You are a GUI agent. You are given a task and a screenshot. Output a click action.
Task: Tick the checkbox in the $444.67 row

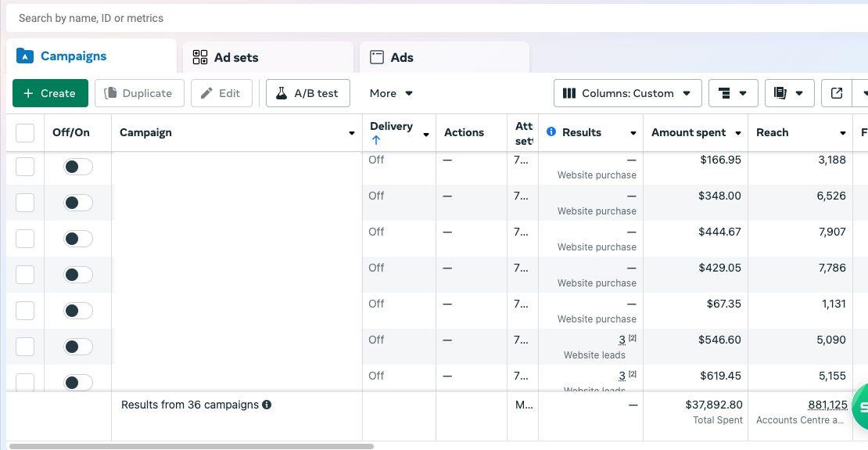[x=25, y=239]
